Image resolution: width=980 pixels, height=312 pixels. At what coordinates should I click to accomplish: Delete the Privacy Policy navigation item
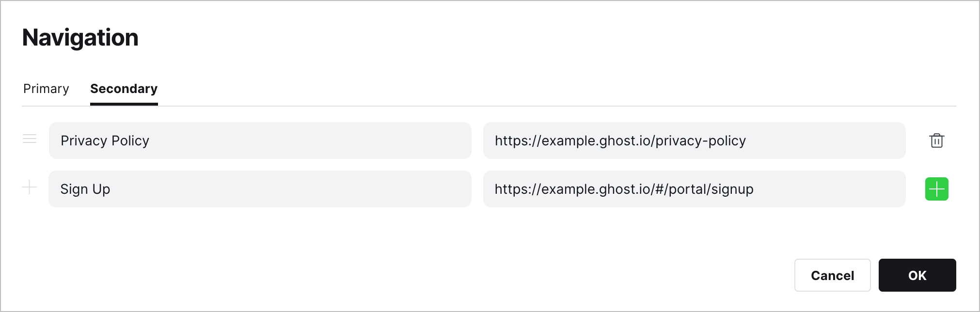click(936, 140)
